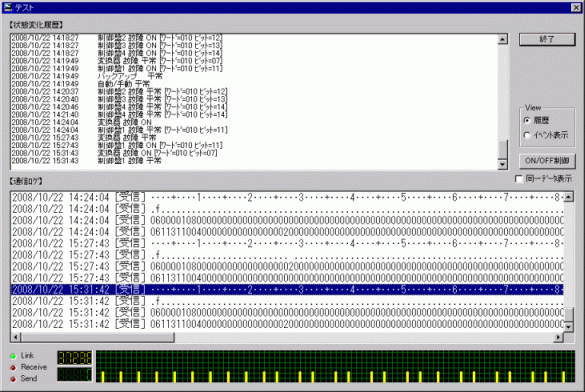This screenshot has height=392, width=585.
Task: Click history list scroll-up arrow
Action: point(503,39)
